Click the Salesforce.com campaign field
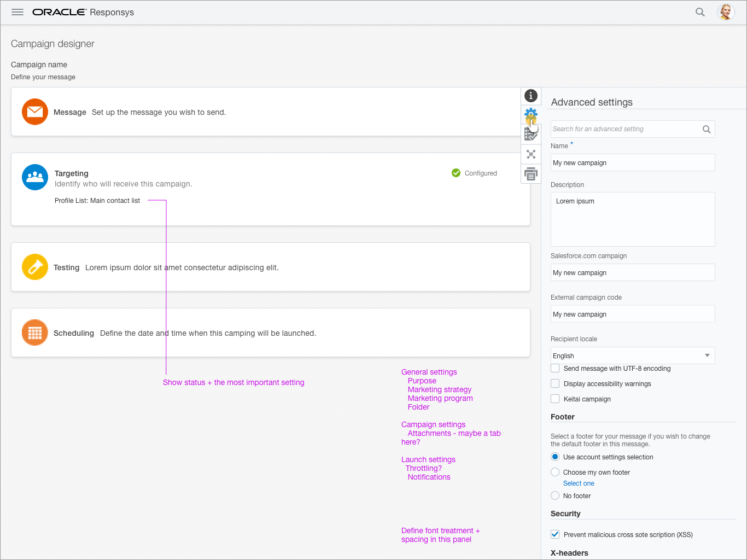This screenshot has width=747, height=560. click(x=633, y=272)
